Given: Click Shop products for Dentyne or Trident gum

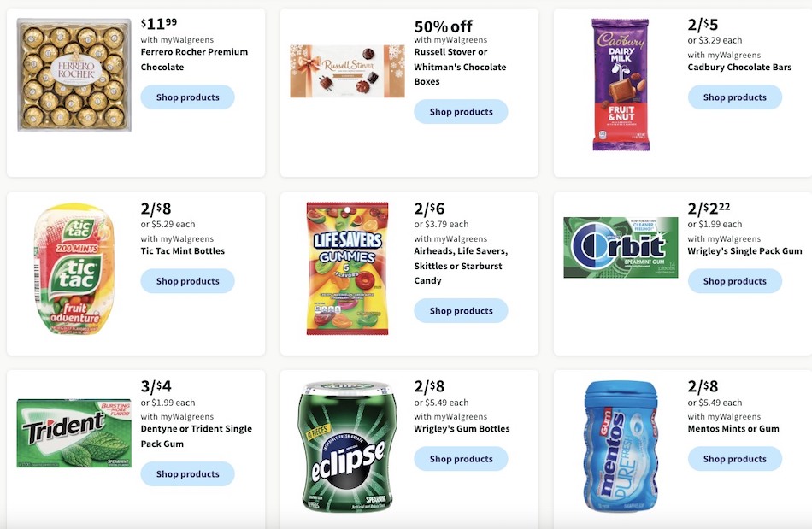Looking at the screenshot, I should (187, 473).
